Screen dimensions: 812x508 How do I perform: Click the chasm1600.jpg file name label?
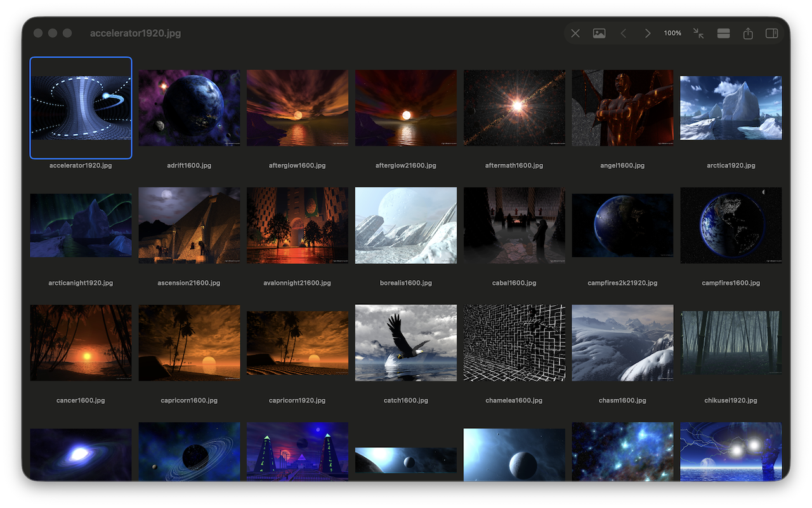click(622, 400)
